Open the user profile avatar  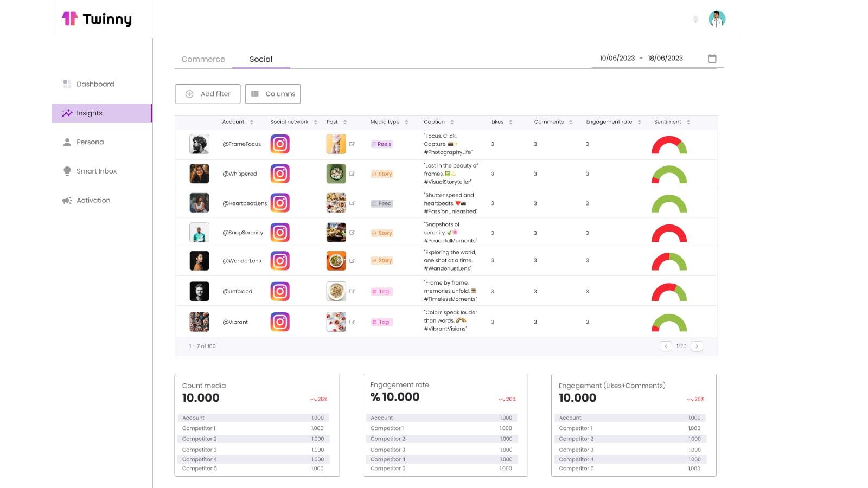click(717, 18)
